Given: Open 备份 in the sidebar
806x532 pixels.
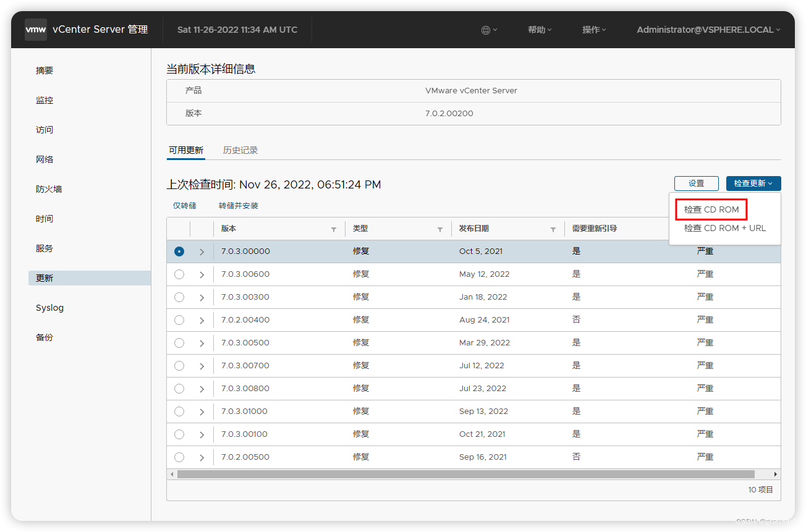Looking at the screenshot, I should [45, 337].
